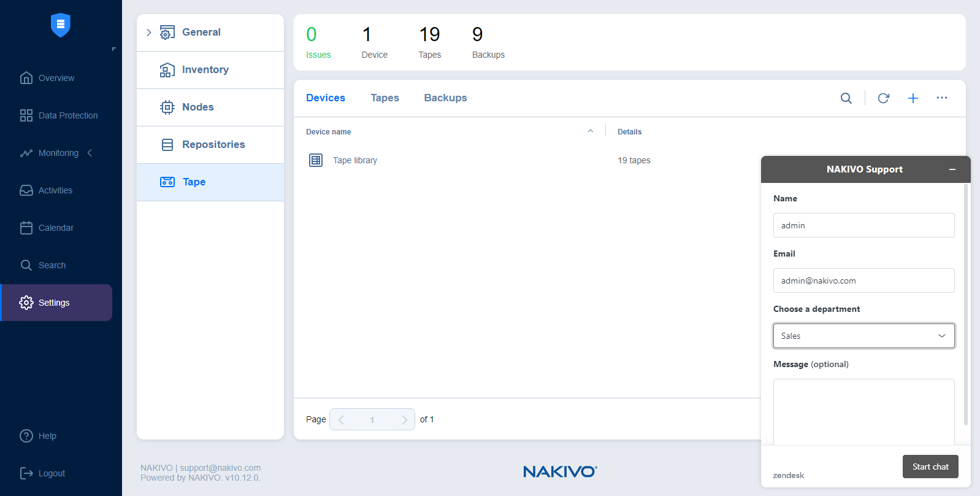
Task: Collapse the Monitoring chevron arrow
Action: [90, 153]
